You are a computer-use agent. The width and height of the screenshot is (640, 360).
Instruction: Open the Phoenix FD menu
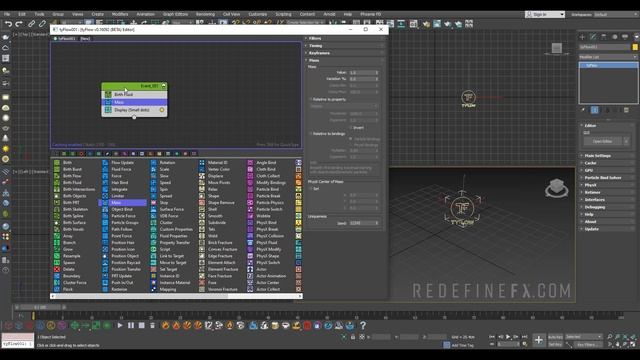tap(371, 14)
